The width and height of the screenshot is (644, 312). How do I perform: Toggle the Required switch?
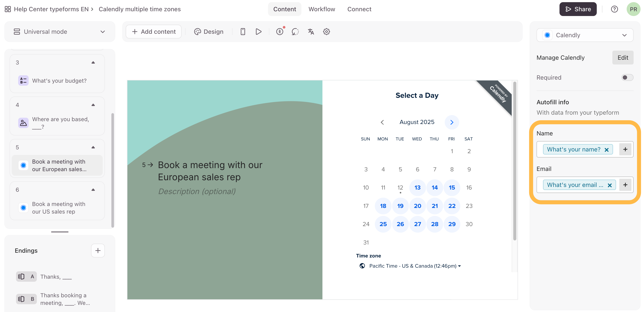[x=627, y=78]
